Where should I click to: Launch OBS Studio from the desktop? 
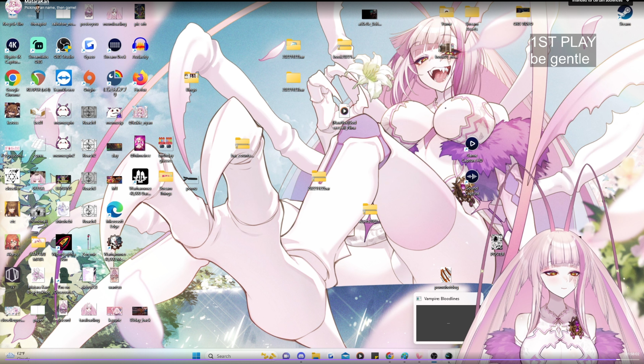64,48
